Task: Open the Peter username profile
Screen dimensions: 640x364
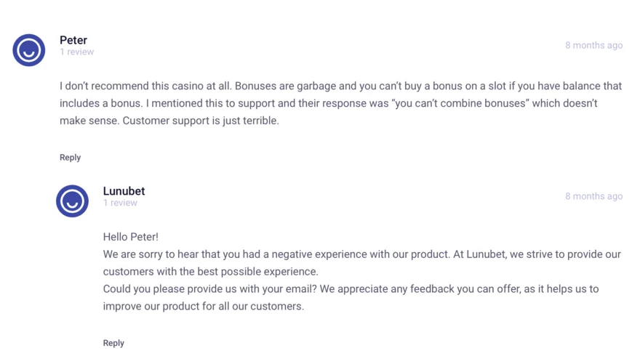Action: tap(73, 40)
